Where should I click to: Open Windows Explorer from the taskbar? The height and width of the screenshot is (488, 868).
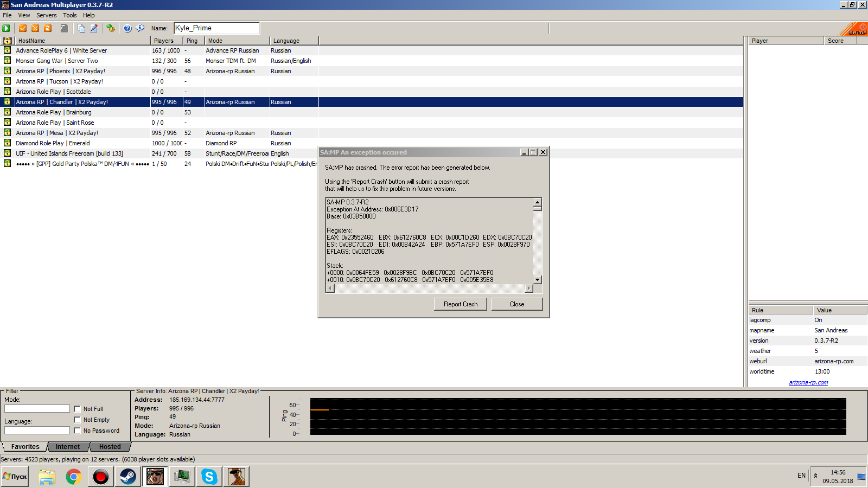(47, 477)
